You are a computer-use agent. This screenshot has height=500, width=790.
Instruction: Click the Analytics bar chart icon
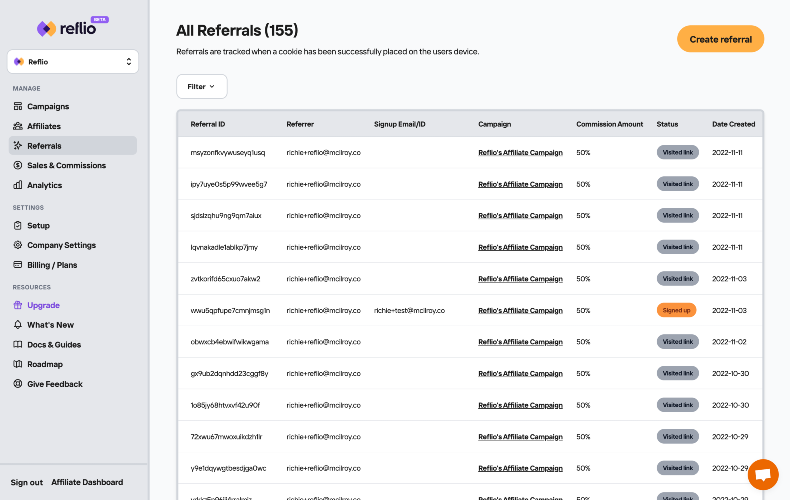pyautogui.click(x=18, y=185)
